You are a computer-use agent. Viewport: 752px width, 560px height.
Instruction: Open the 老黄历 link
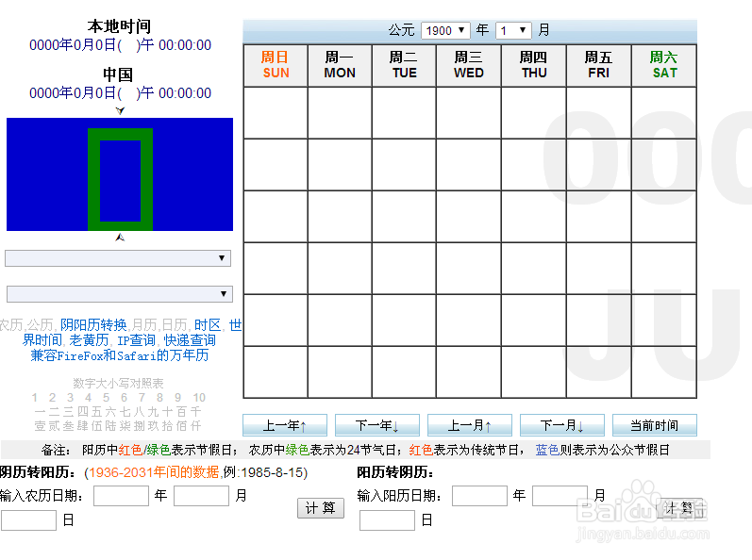point(89,340)
